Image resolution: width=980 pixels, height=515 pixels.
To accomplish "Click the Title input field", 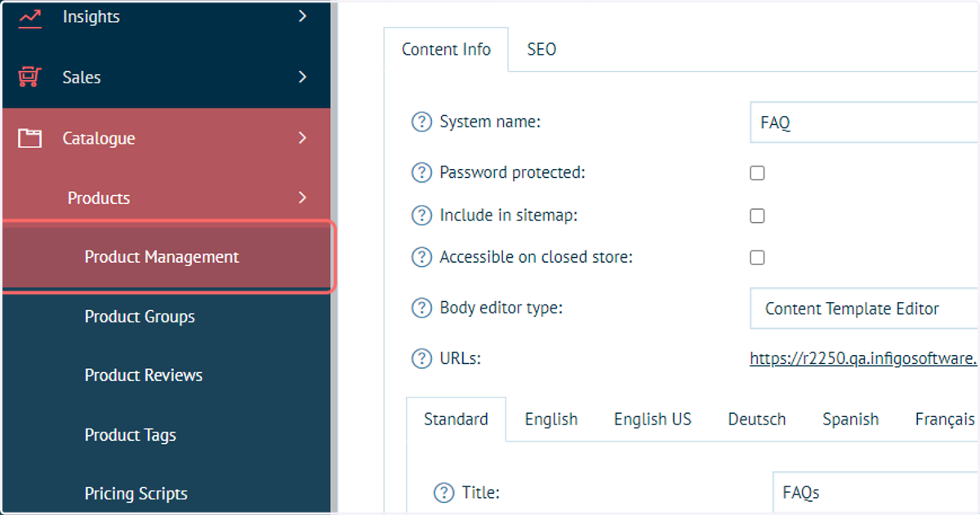I will (875, 493).
